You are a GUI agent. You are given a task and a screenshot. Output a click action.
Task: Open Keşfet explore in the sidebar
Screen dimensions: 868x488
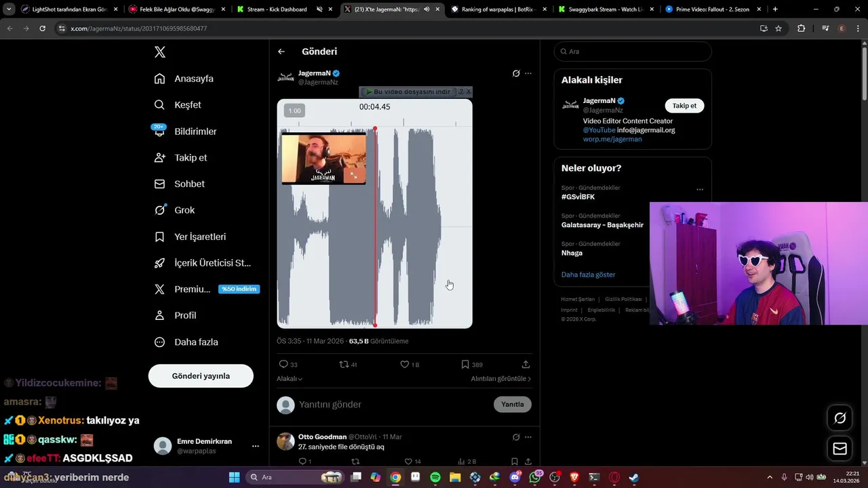click(178, 105)
